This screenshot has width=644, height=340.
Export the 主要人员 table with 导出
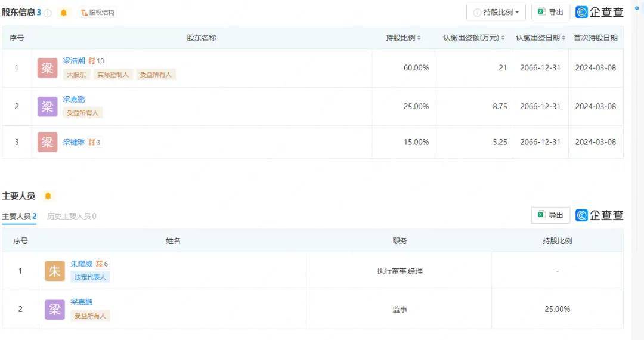(550, 215)
